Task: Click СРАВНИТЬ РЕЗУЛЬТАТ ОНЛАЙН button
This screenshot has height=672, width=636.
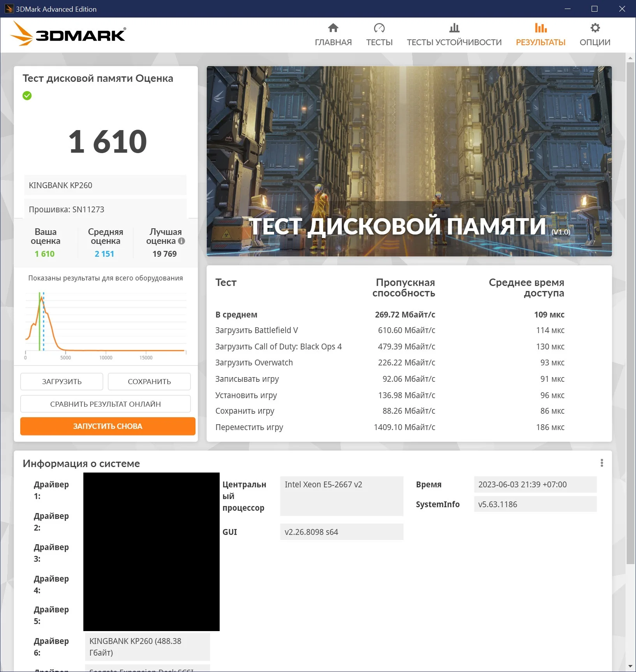Action: (106, 404)
